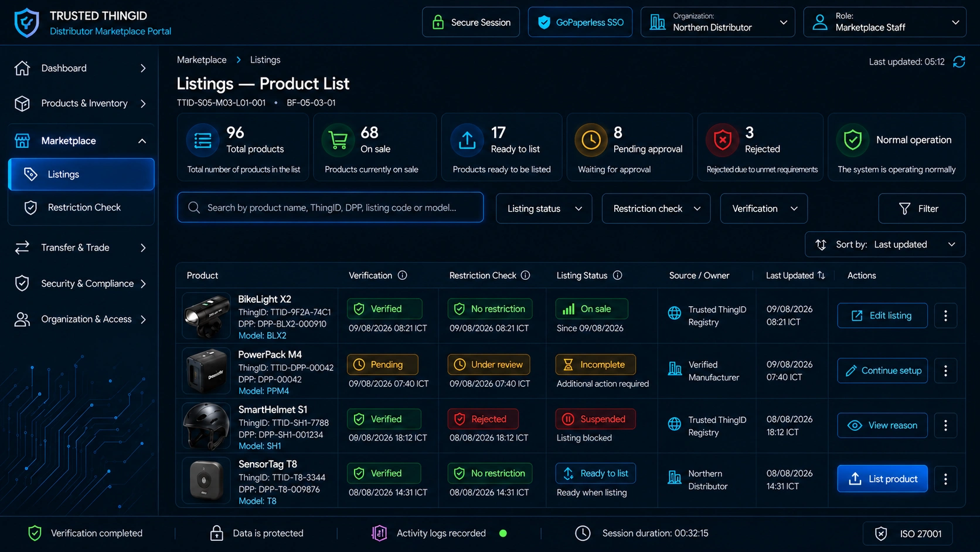Image resolution: width=980 pixels, height=552 pixels.
Task: Click the GoPaperless SSO button
Action: pyautogui.click(x=580, y=22)
